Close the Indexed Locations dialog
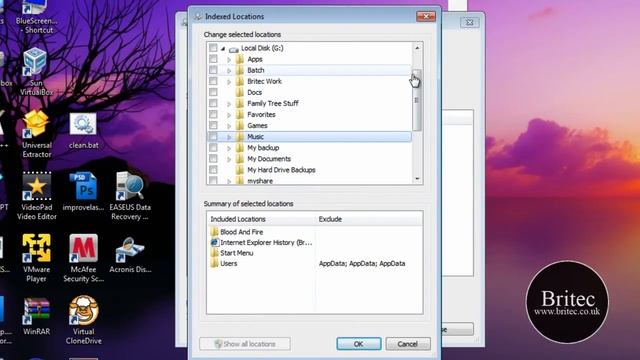This screenshot has height=360, width=640. point(426,16)
